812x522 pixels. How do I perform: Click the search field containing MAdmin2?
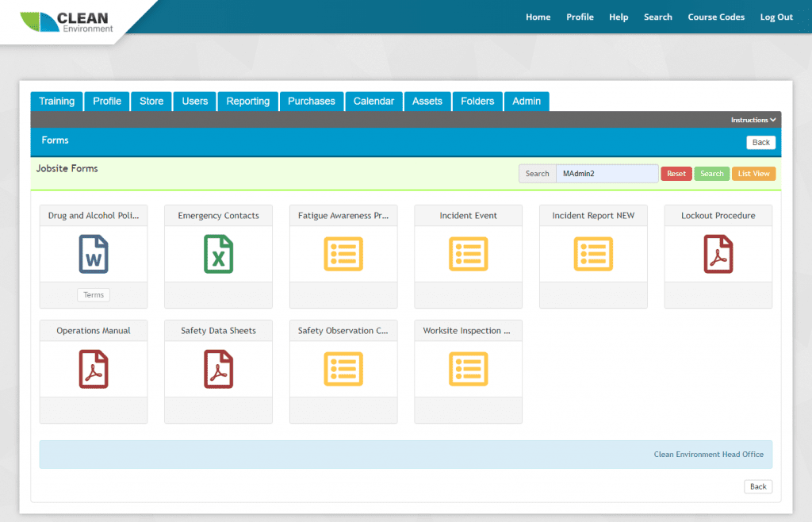click(607, 173)
